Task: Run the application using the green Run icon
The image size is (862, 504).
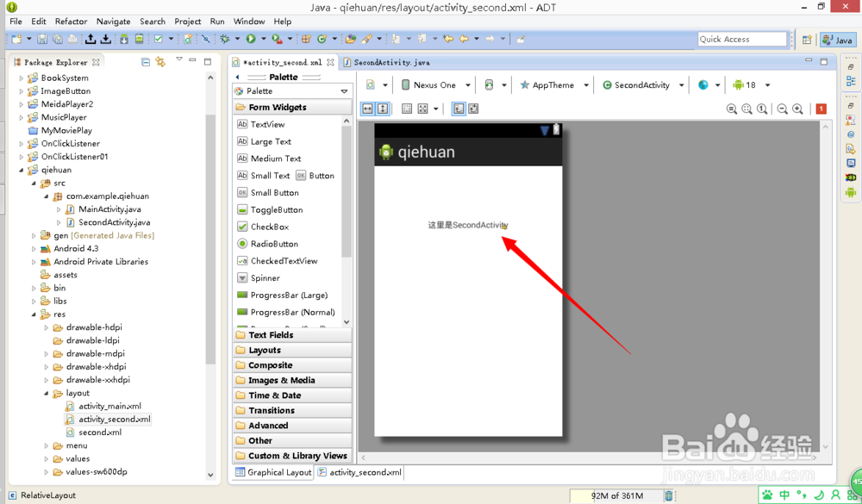Action: point(250,39)
